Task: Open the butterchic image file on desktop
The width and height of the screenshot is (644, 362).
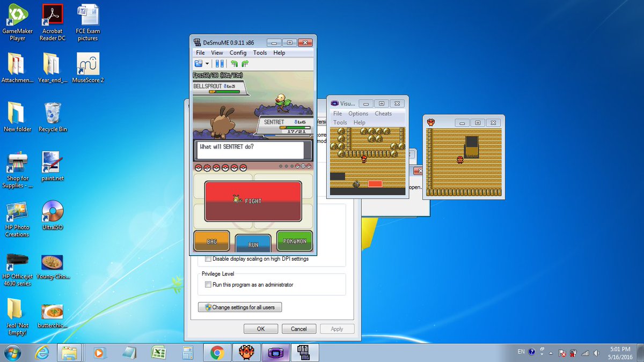Action: point(53,315)
